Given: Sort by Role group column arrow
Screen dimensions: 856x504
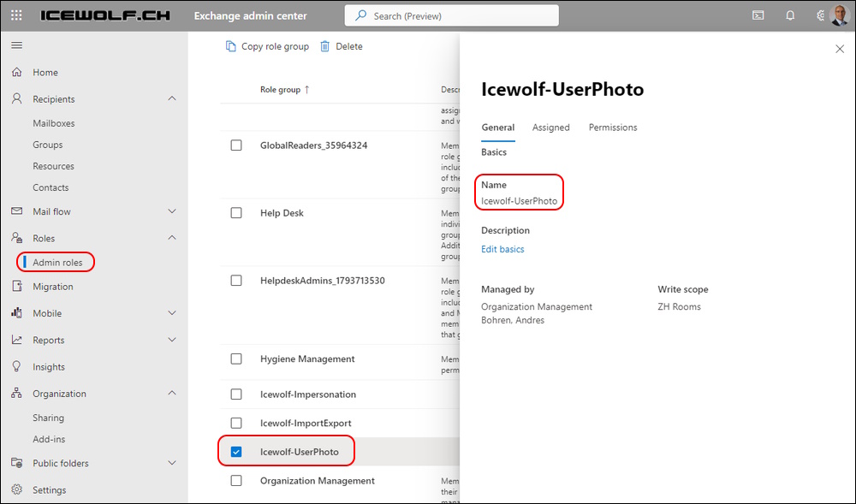Looking at the screenshot, I should [x=306, y=90].
